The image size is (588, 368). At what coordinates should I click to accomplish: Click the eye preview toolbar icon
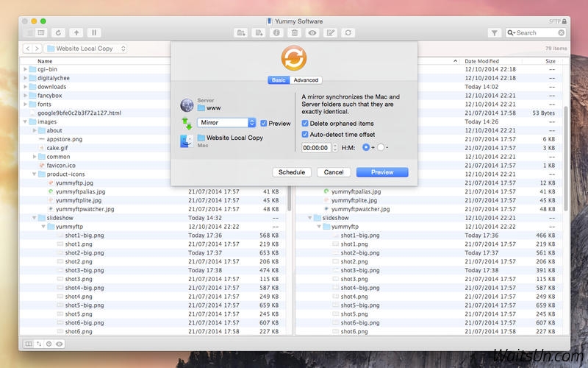[x=312, y=33]
